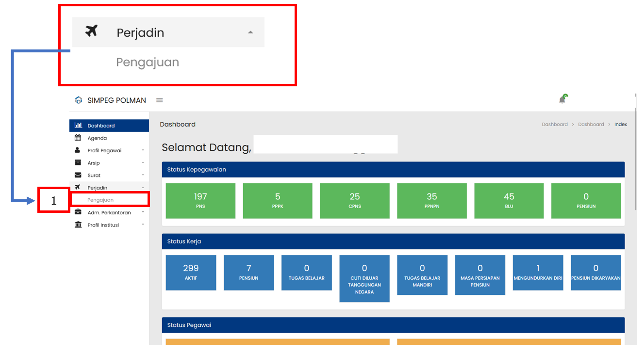Collapse Perjadin using the arrow in the enlarged callout
The image size is (644, 353).
[x=250, y=32]
